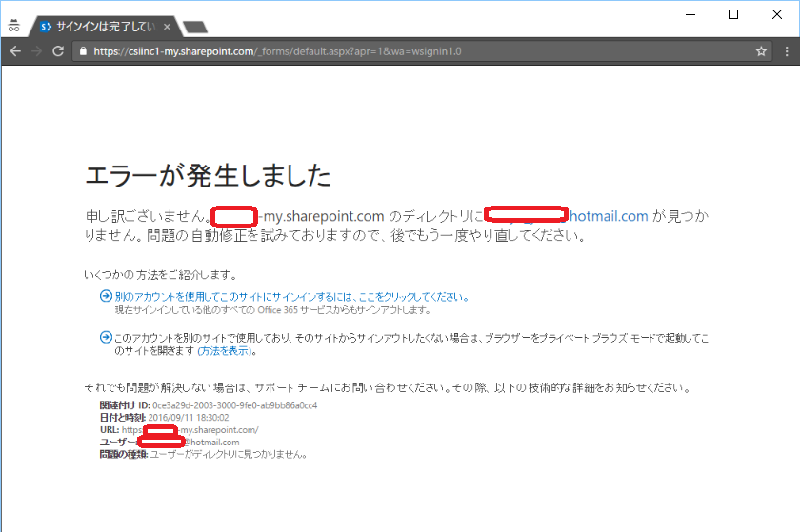Select the サインインは完了してい browser tab
800x532 pixels.
(x=105, y=27)
